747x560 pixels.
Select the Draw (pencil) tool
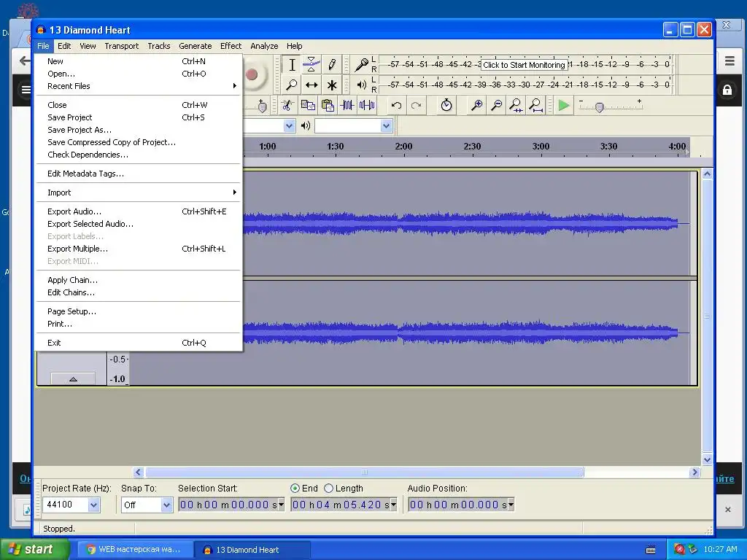pos(332,65)
